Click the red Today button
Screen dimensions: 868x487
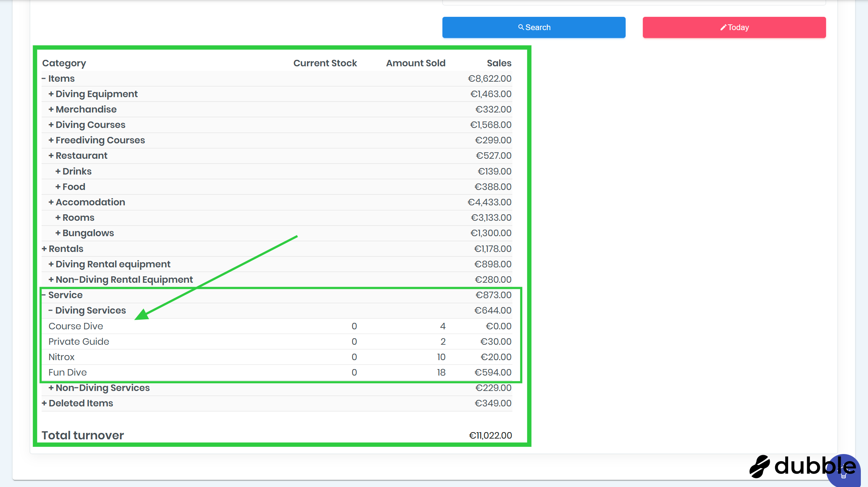734,27
